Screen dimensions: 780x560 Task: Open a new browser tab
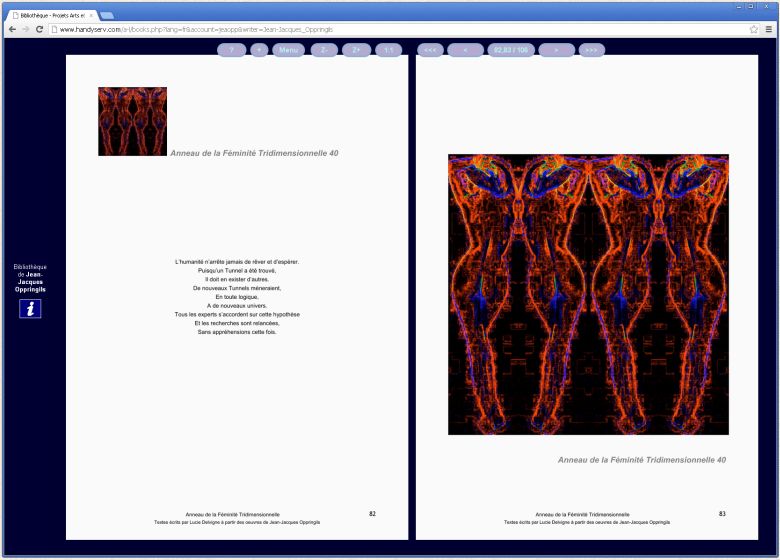click(106, 15)
